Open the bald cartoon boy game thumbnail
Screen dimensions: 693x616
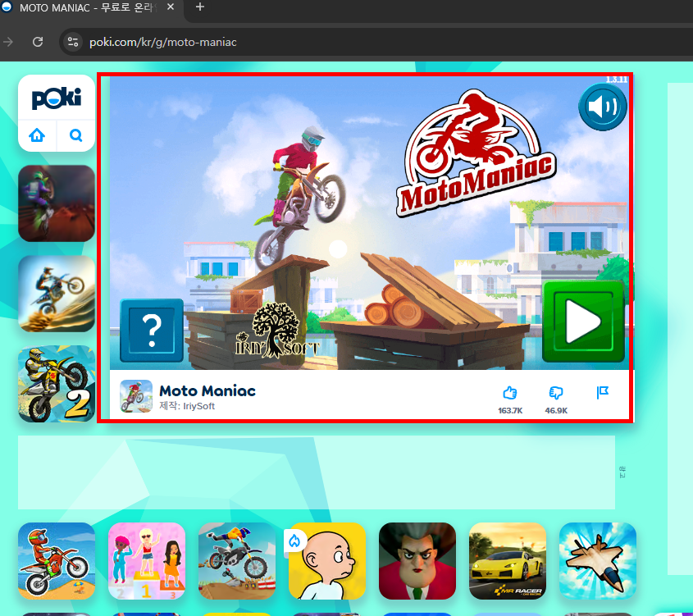pos(327,561)
